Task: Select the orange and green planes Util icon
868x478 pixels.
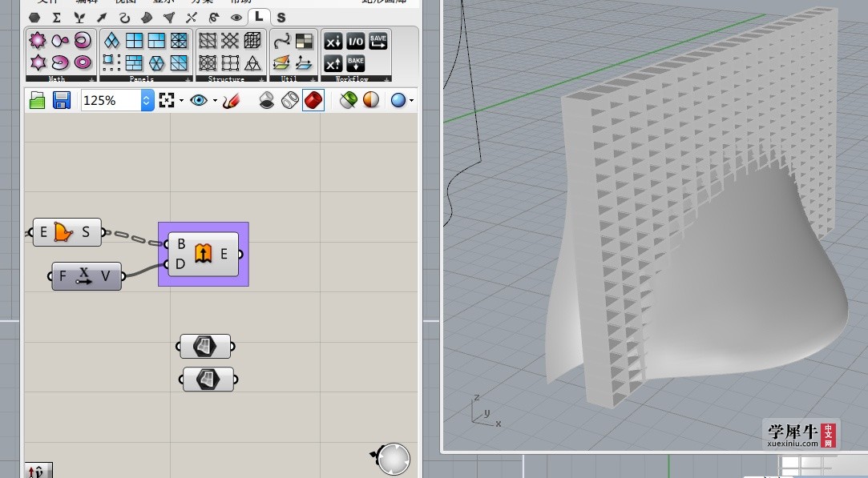Action: pos(282,62)
